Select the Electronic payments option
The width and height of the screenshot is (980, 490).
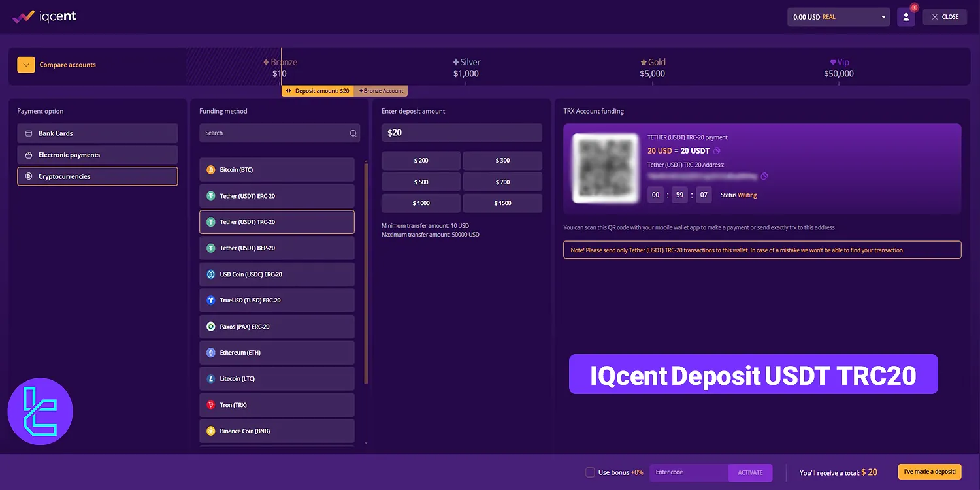point(97,155)
